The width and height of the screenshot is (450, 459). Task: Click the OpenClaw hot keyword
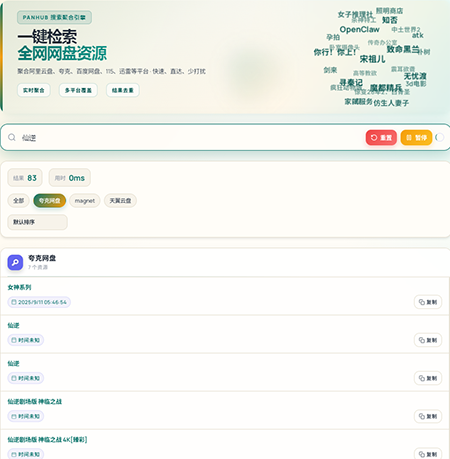(359, 29)
